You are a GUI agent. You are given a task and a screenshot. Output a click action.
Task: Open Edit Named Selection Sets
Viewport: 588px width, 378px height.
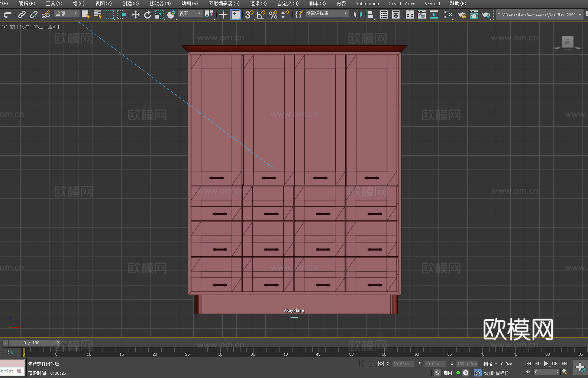[299, 14]
